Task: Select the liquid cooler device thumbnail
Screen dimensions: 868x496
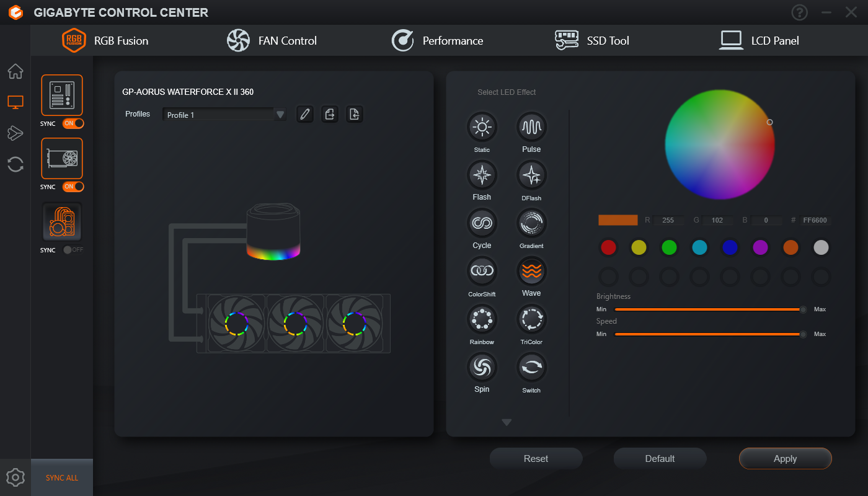Action: point(62,221)
